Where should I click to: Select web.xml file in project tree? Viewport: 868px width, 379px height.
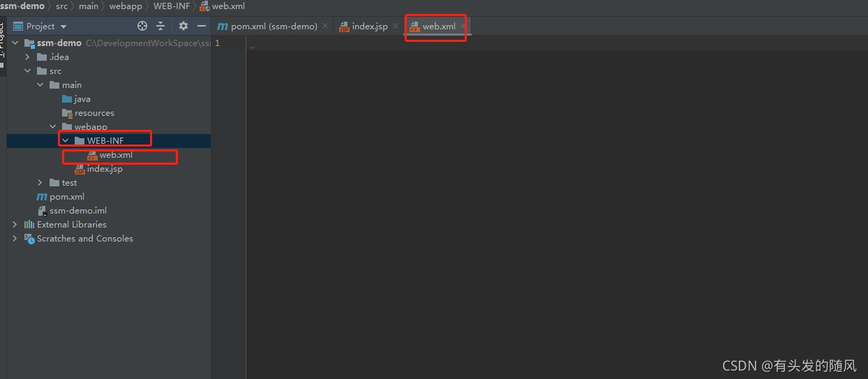coord(116,154)
